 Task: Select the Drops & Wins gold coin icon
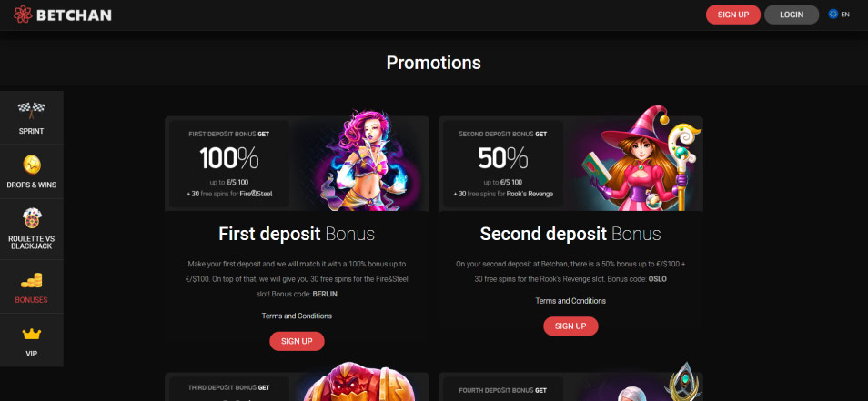click(32, 165)
